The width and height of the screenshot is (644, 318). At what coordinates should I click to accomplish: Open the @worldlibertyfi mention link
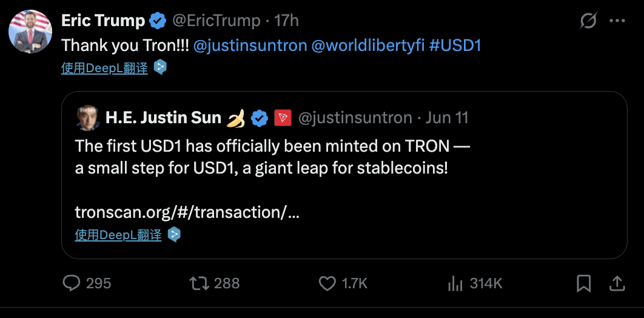(x=368, y=46)
